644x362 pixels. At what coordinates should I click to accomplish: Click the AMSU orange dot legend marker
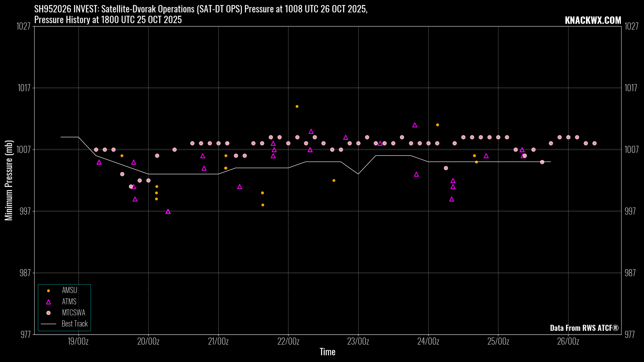pyautogui.click(x=48, y=291)
